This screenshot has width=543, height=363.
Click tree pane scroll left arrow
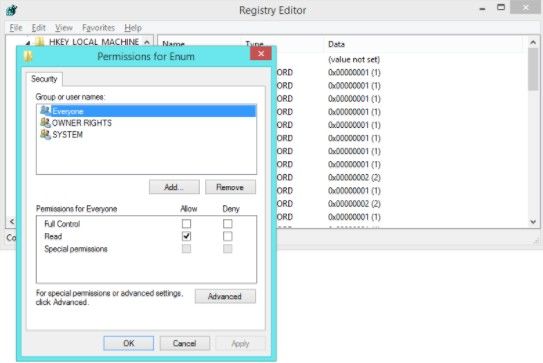click(x=11, y=221)
